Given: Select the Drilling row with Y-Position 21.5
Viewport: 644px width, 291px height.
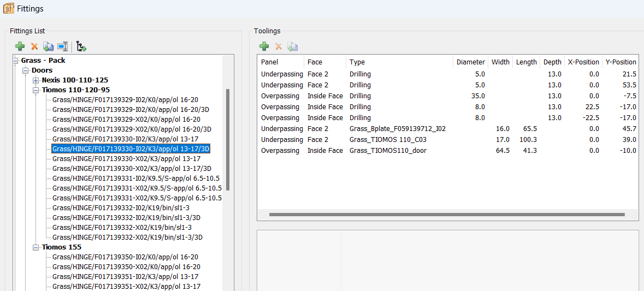Looking at the screenshot, I should coord(448,74).
